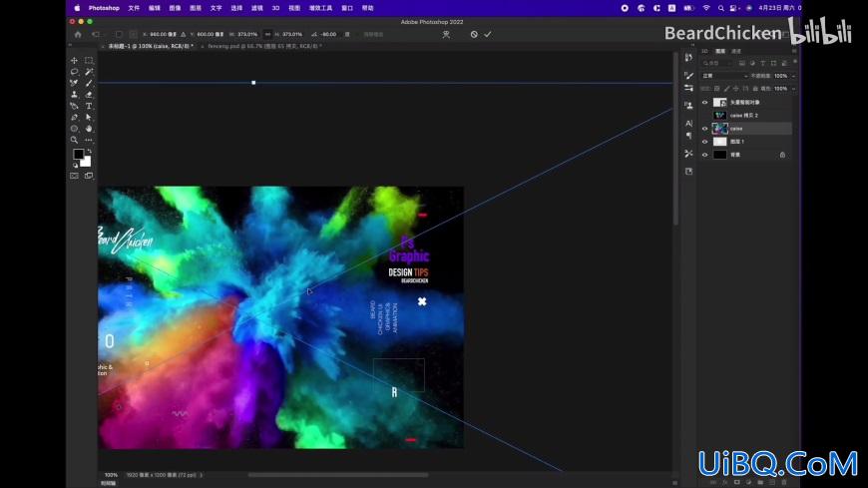Switch to the second document tab

pos(264,47)
